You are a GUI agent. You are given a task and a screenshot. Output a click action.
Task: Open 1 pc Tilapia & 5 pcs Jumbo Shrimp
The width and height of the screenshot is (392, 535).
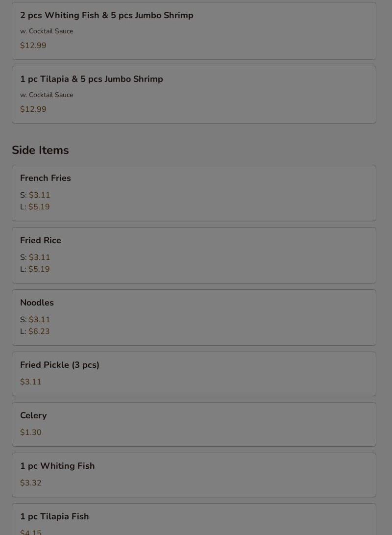coord(194,95)
